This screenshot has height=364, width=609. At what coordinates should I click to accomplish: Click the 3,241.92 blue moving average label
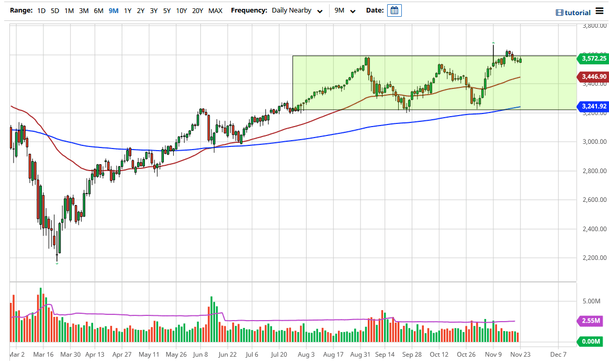click(x=593, y=106)
